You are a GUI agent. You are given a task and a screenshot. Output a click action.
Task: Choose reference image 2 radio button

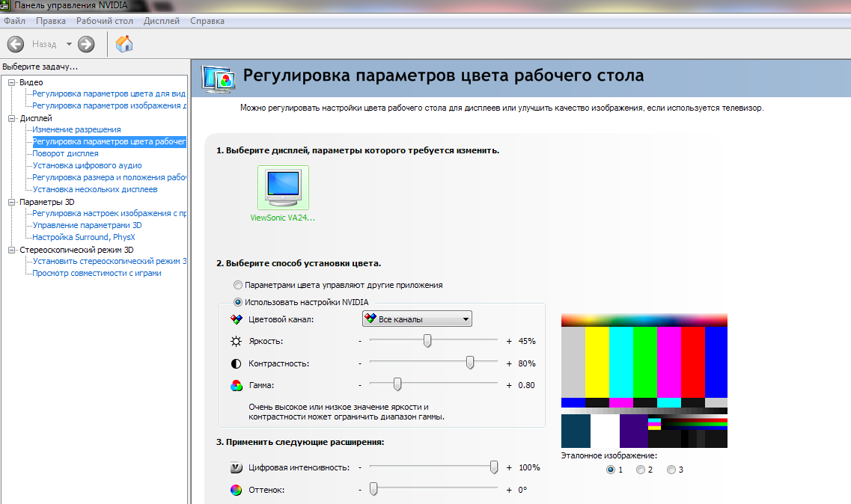(x=641, y=470)
